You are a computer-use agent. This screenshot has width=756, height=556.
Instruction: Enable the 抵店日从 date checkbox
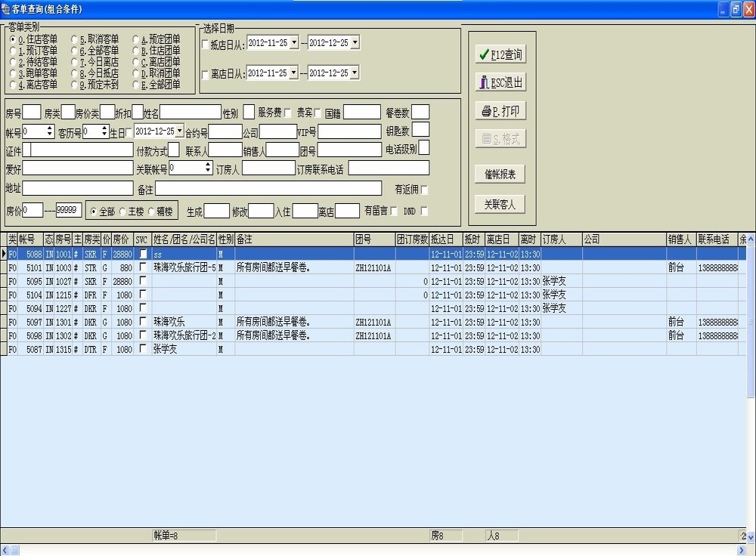[x=206, y=45]
